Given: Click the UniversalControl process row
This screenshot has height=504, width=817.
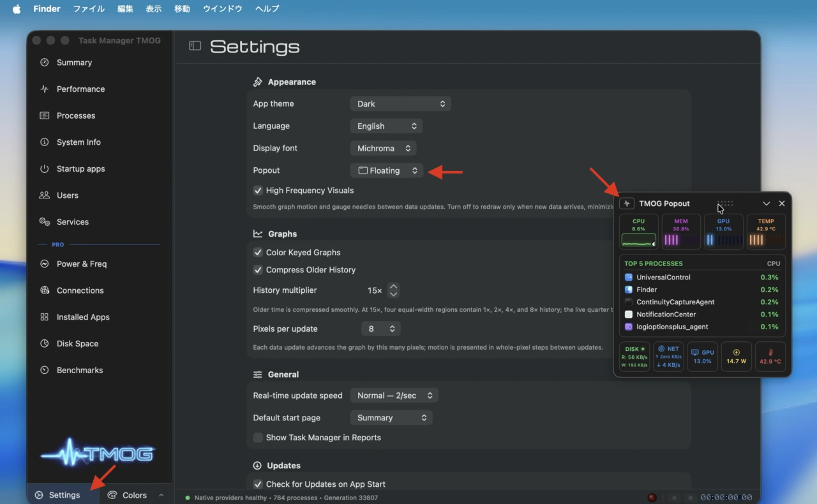Looking at the screenshot, I should (x=702, y=278).
